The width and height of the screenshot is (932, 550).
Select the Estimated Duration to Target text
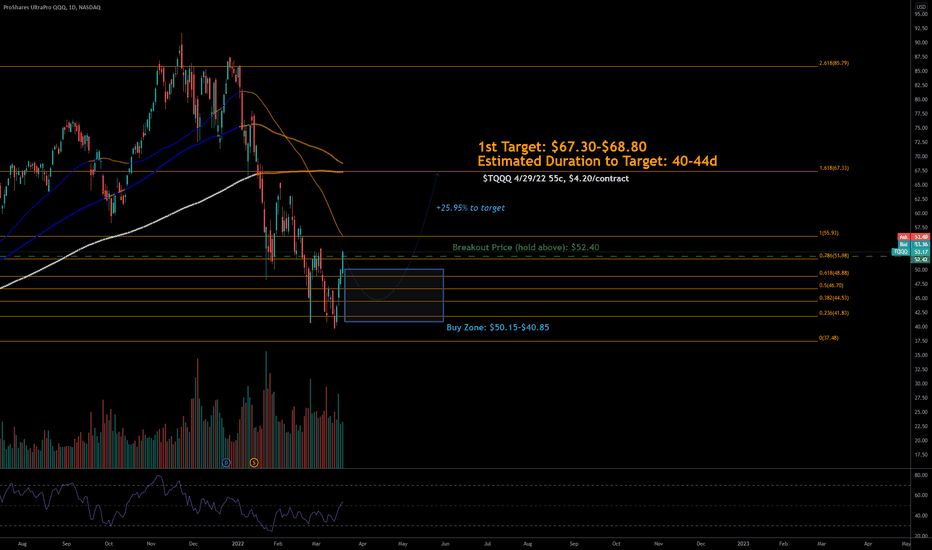click(597, 161)
